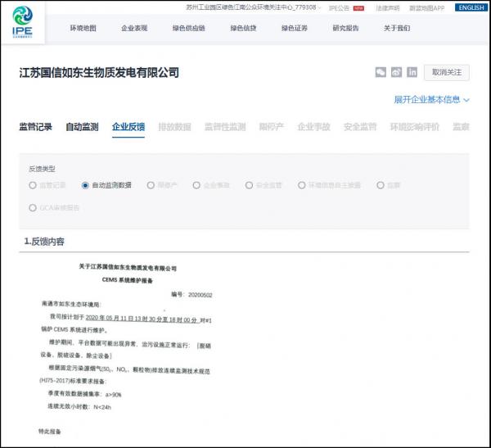
Task: Click the red NEW badge beside IPE公告
Action: point(358,8)
